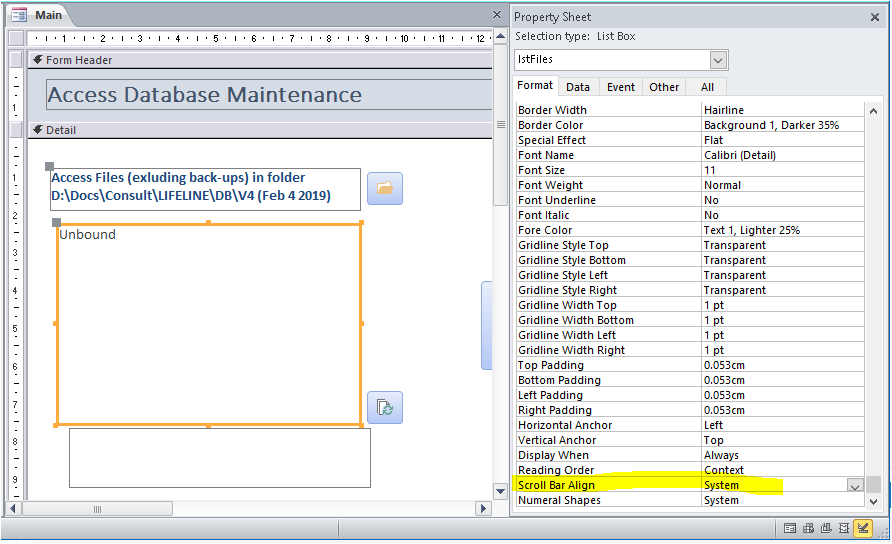Viewport: 892px width, 544px height.
Task: Edit the Display When value Always
Action: (783, 455)
